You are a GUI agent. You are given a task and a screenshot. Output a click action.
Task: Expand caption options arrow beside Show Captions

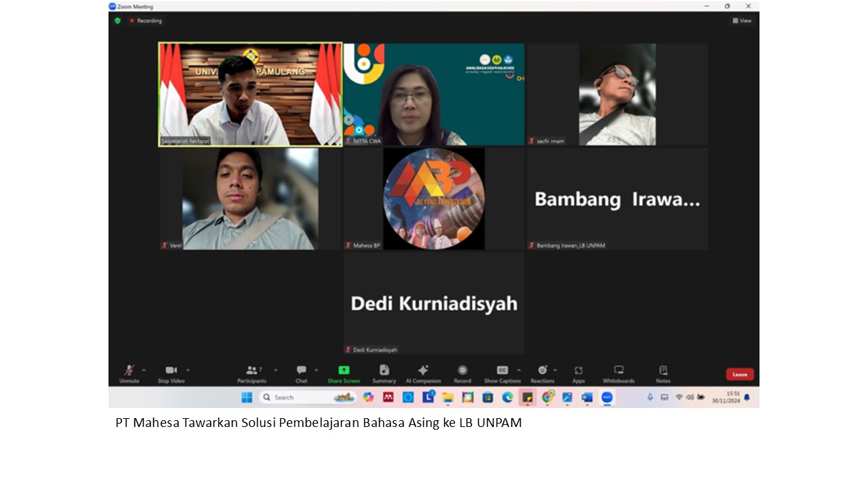[x=519, y=370]
